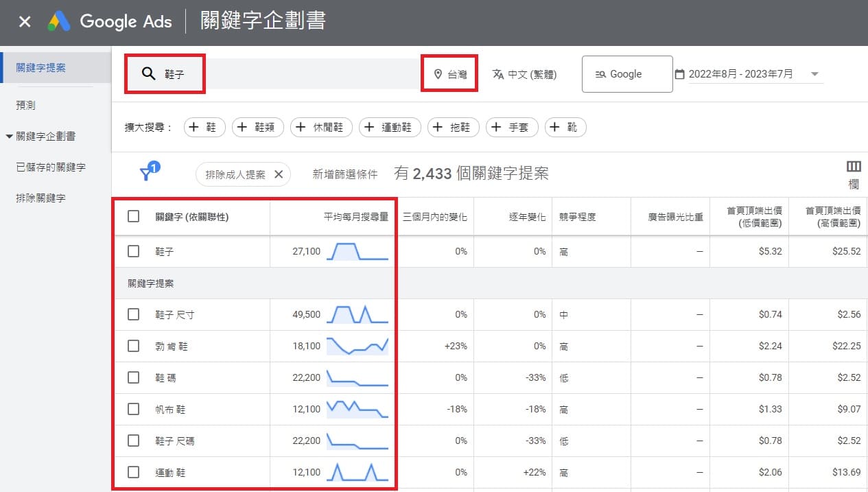Sort by 平均每月搜尋量 column header
This screenshot has width=868, height=492.
tap(356, 217)
